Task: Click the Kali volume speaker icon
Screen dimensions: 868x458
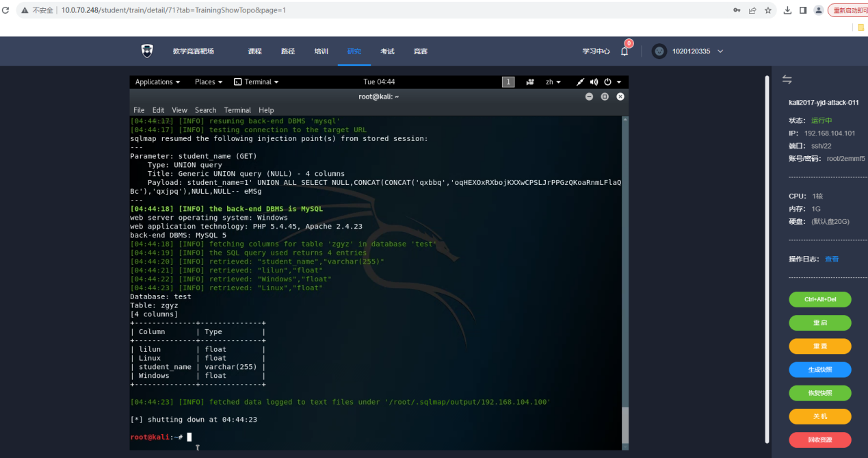Action: click(x=594, y=82)
